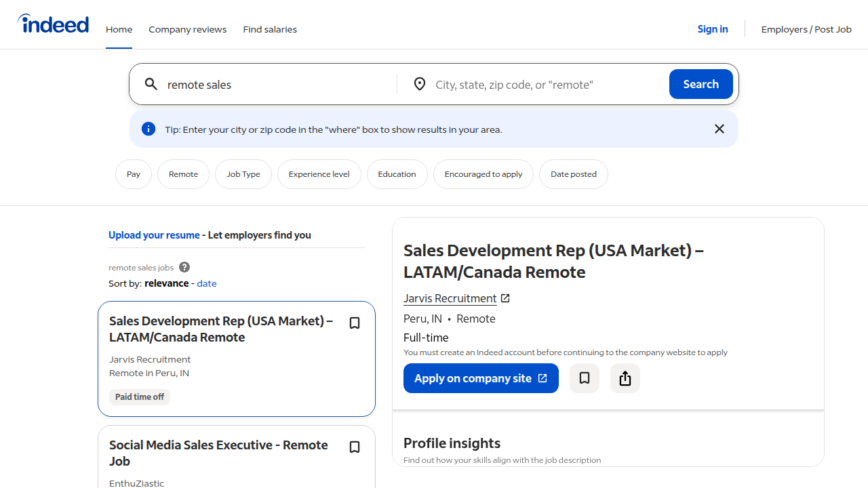This screenshot has width=868, height=488.
Task: Click external link icon next to Jarvis Recruitment
Action: (x=505, y=298)
